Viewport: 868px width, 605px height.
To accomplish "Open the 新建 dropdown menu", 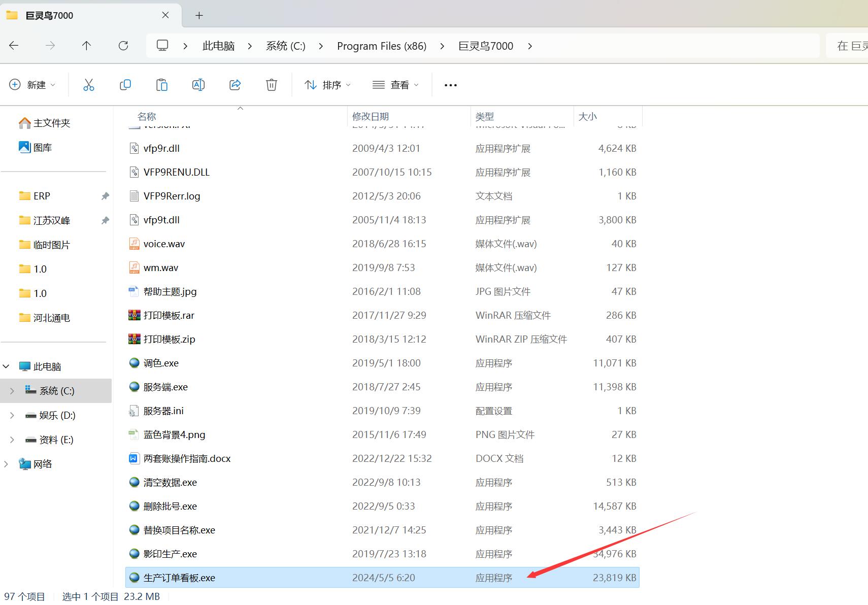I will tap(33, 85).
